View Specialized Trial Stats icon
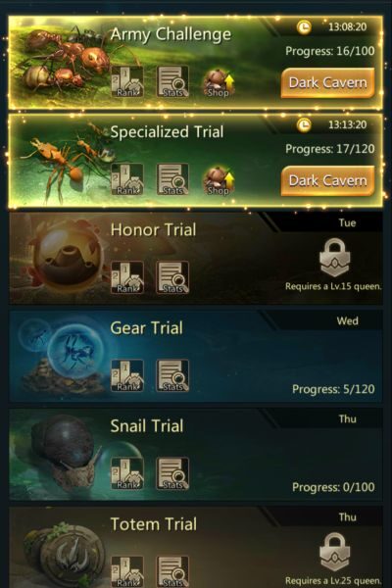Viewport: 392px width, 588px height. click(x=172, y=179)
